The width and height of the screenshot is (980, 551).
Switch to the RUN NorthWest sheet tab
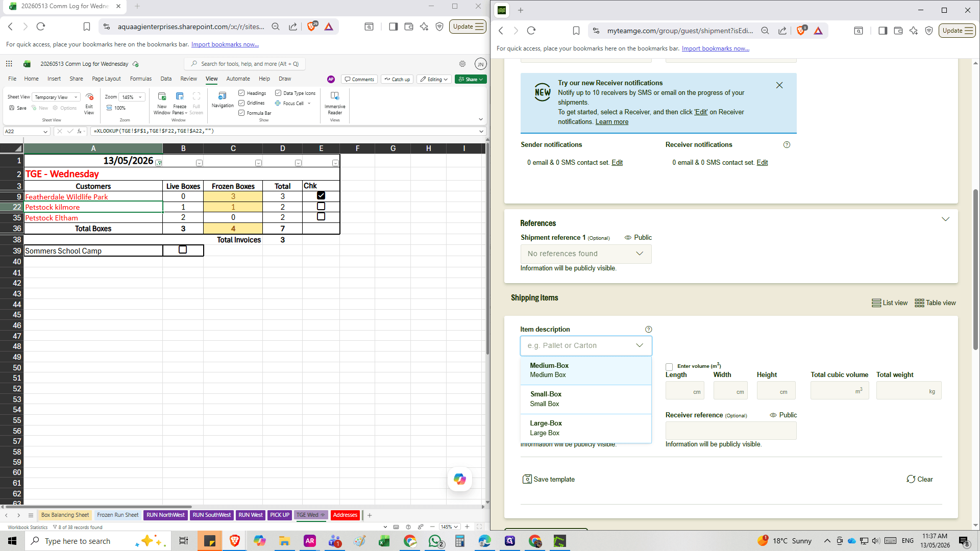click(x=165, y=515)
